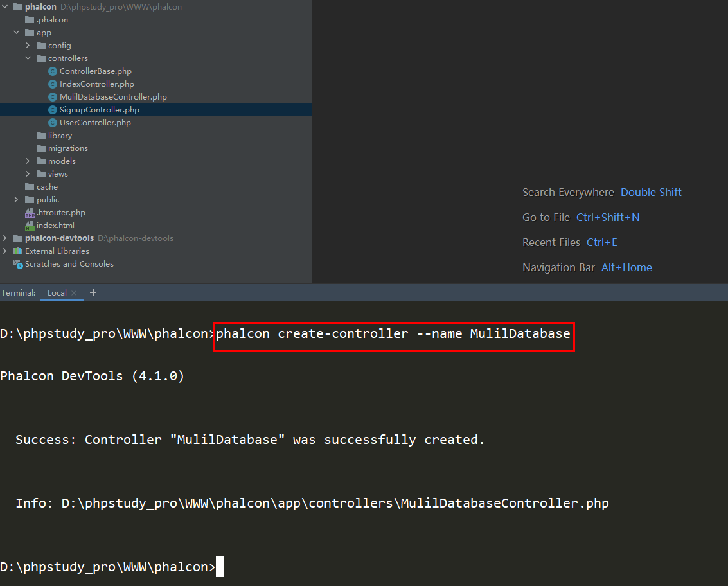
Task: Click the Success controller created message
Action: tap(250, 440)
